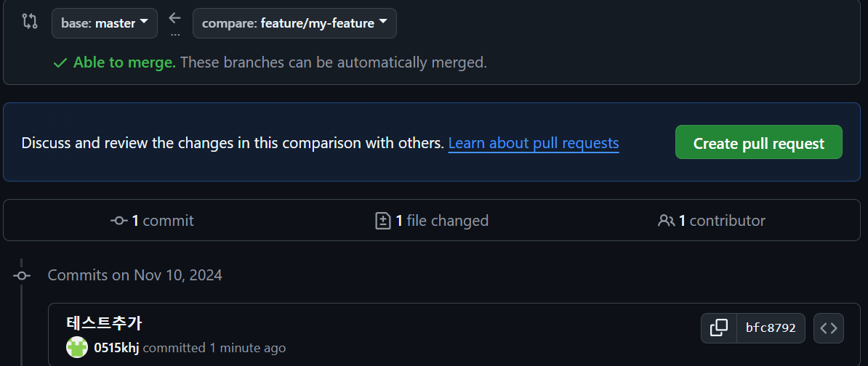868x366 pixels.
Task: Show the 1 contributor tab
Action: (712, 221)
